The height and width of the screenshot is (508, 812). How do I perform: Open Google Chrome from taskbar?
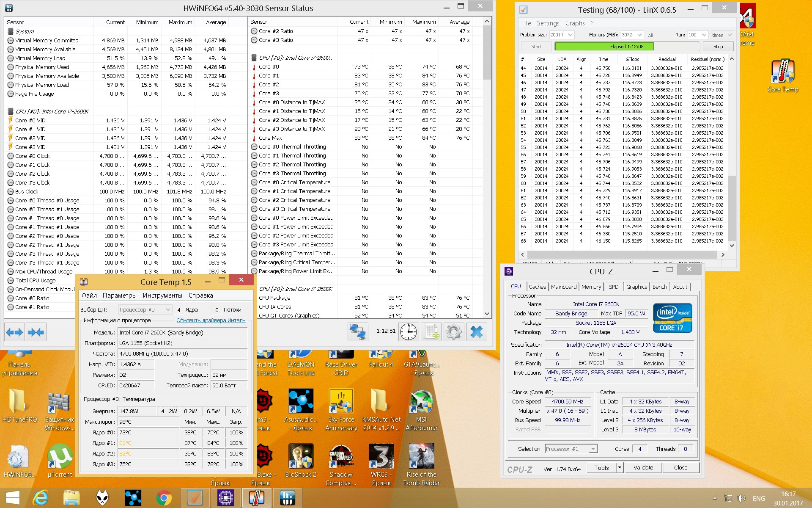pos(164,498)
